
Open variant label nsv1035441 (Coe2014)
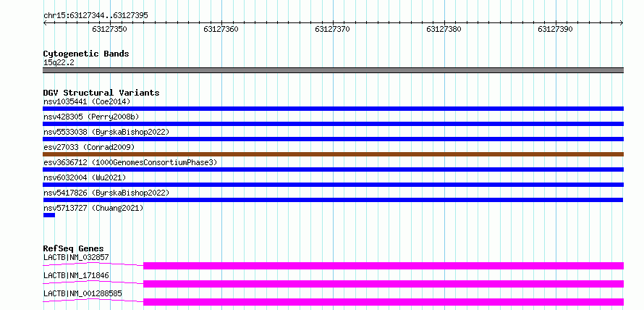(x=87, y=101)
